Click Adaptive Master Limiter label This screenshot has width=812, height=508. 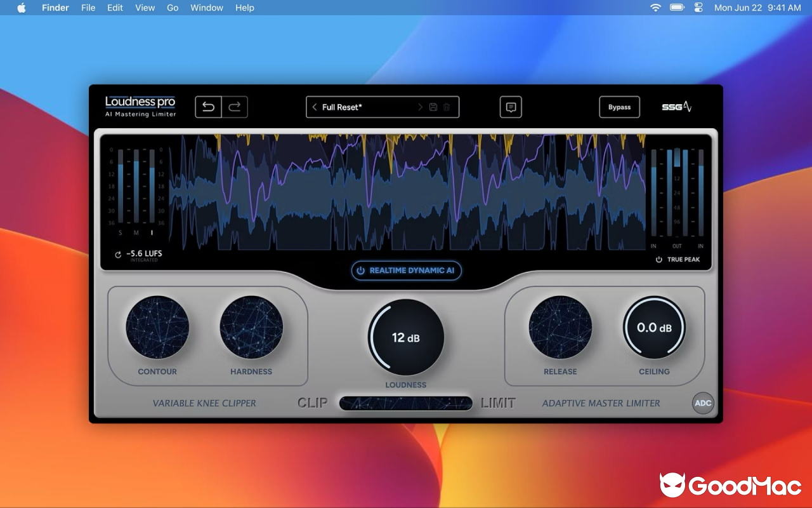[x=601, y=403]
